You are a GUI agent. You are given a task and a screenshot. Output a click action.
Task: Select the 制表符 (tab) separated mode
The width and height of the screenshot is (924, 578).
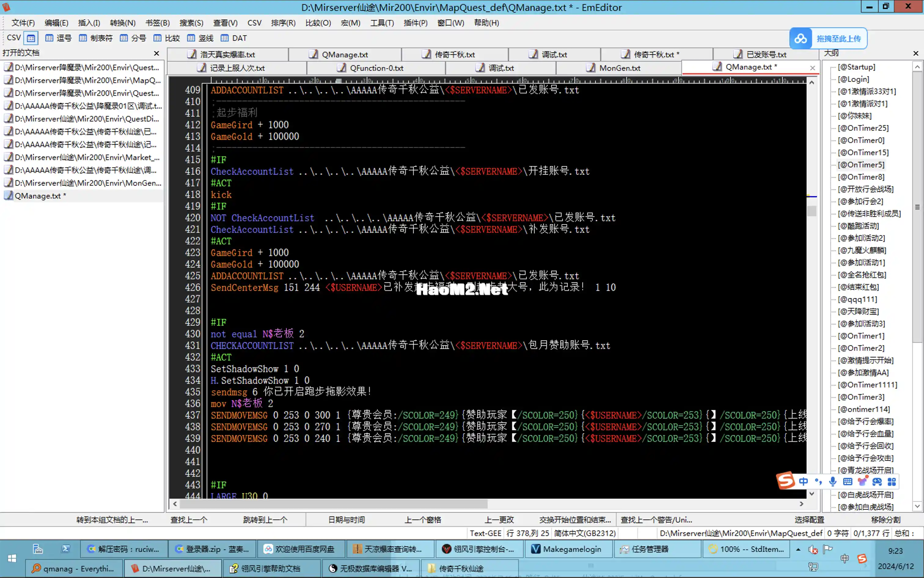coord(95,38)
